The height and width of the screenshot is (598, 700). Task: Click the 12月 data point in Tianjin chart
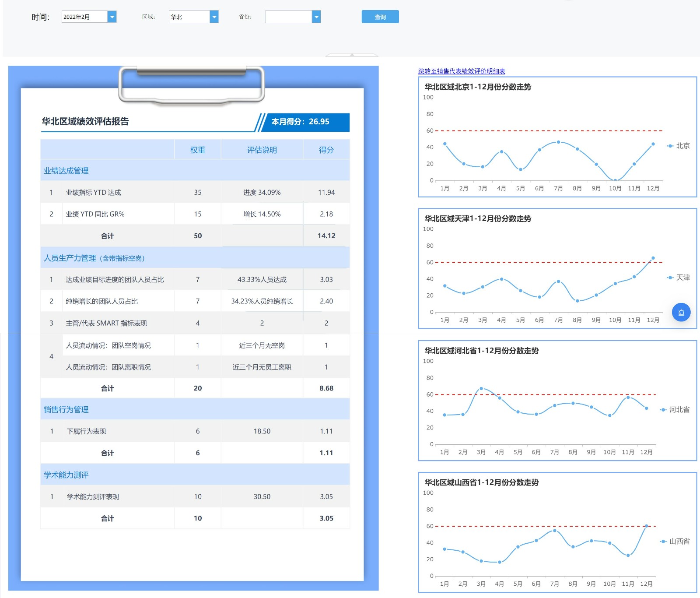click(653, 258)
